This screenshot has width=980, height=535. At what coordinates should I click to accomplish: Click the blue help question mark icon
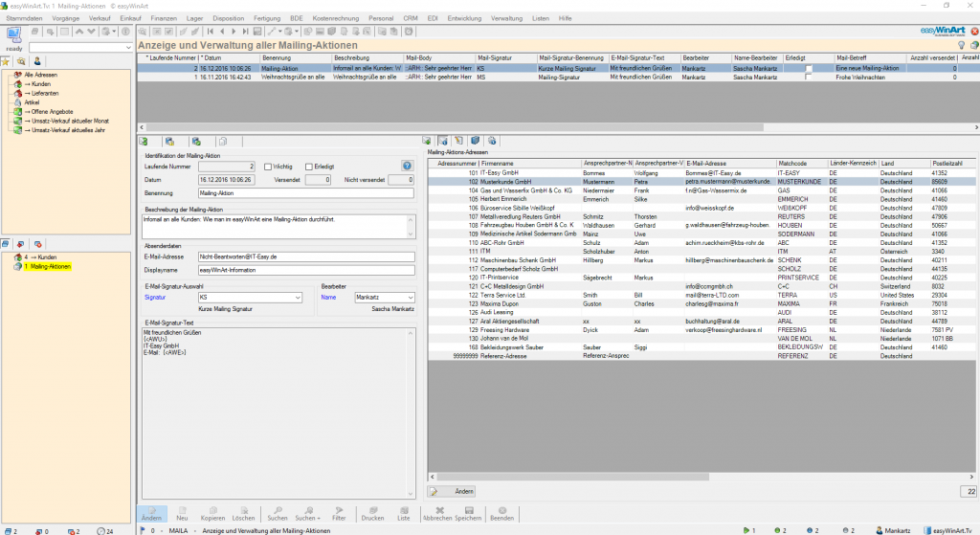407,166
